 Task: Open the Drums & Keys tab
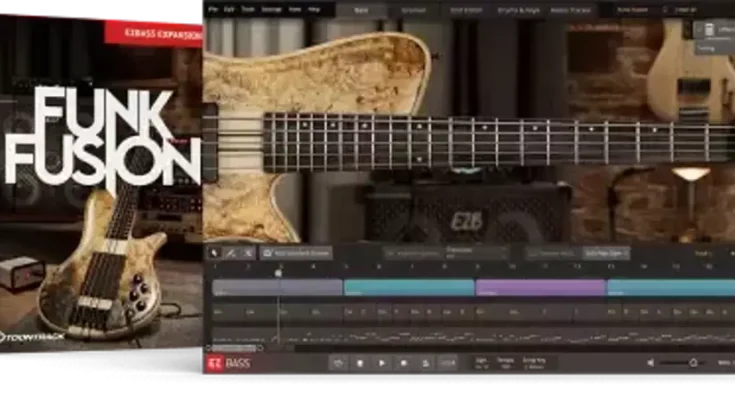tap(521, 10)
